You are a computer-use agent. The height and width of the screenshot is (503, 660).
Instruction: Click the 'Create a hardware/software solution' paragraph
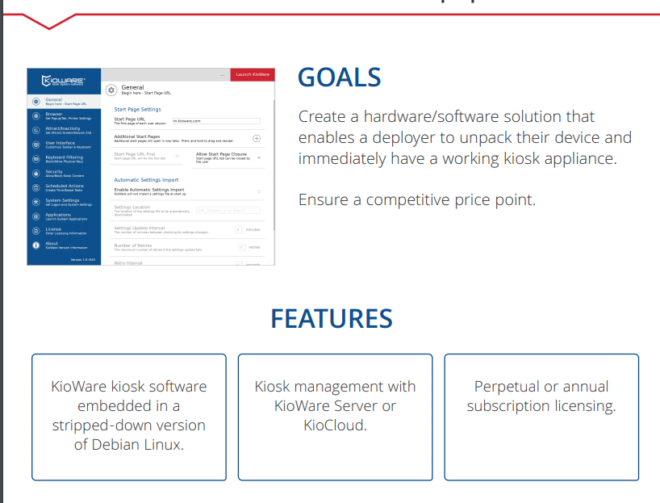[465, 137]
